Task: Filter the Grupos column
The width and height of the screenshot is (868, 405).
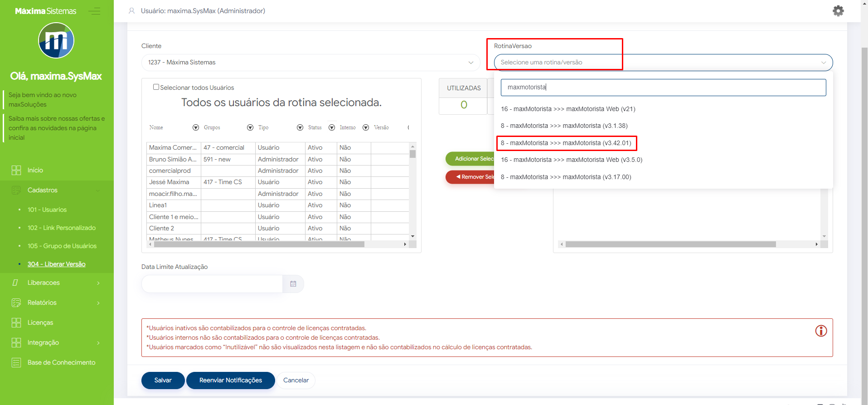Action: click(250, 128)
